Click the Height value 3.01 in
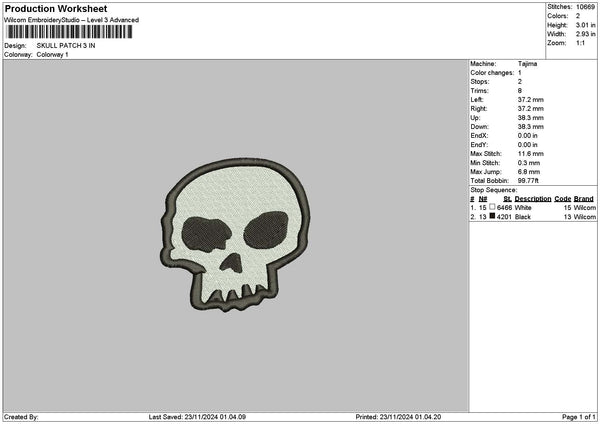Viewport: 600px width, 424px height. [585, 25]
